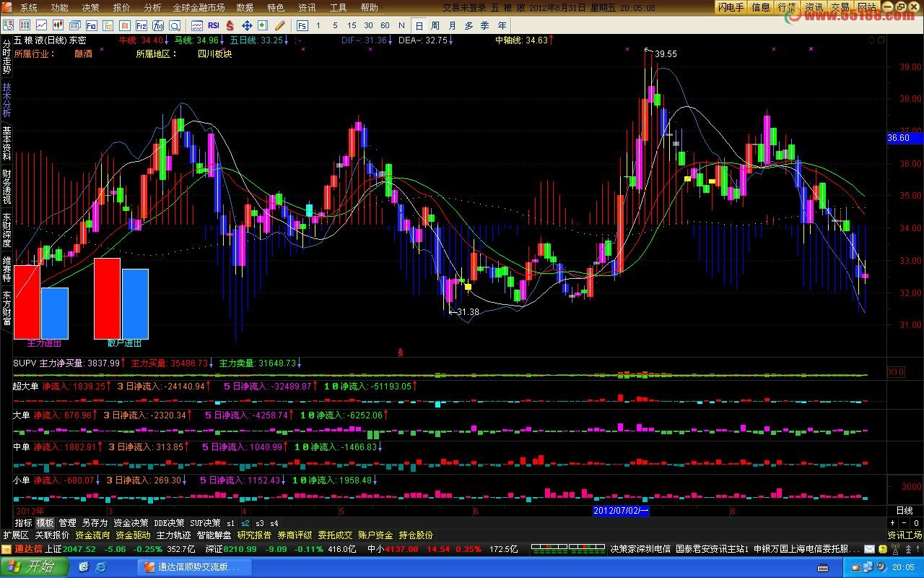The height and width of the screenshot is (578, 924).
Task: Open the 财务透视 side tab
Action: [x=6, y=187]
